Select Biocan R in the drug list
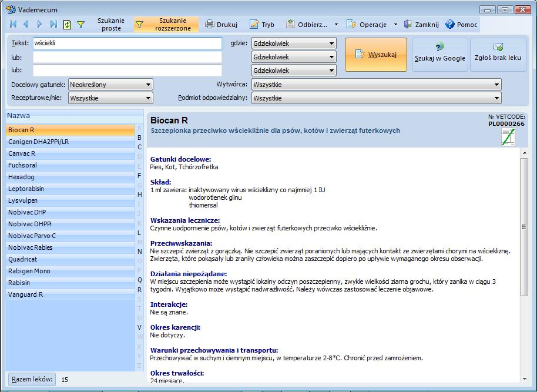 [70, 130]
